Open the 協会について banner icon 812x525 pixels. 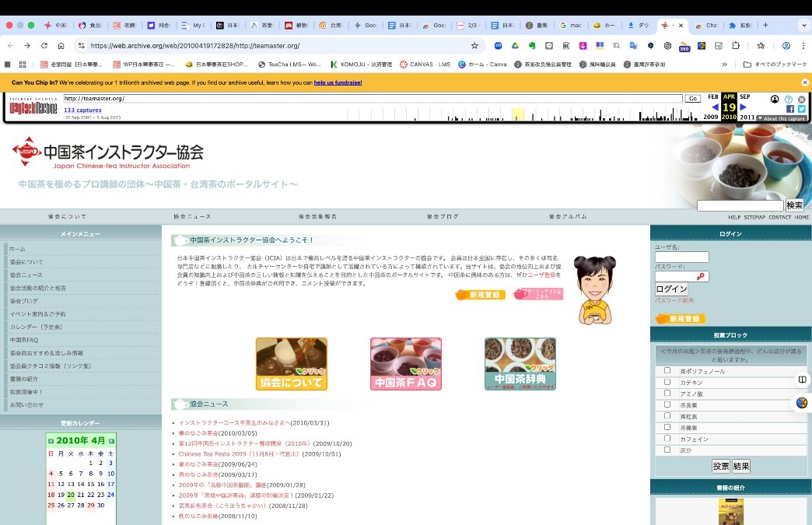tap(291, 363)
